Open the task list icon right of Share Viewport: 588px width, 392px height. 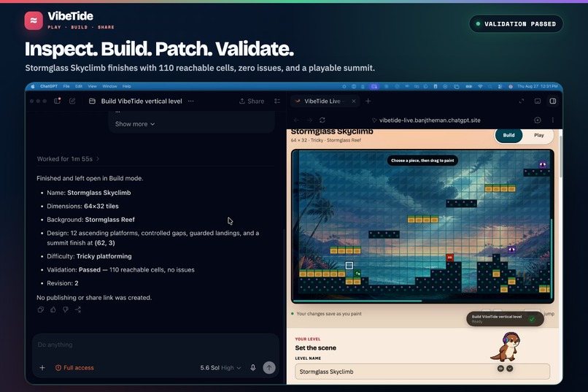pyautogui.click(x=277, y=101)
